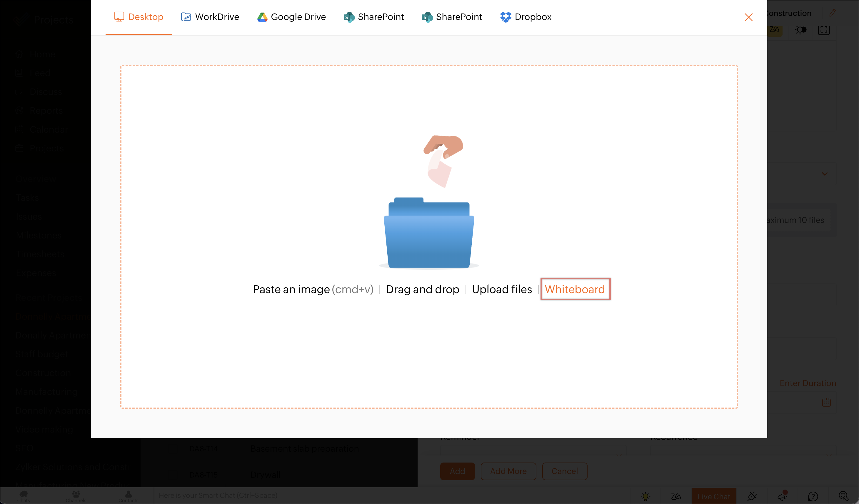Click the search icon in bottom bar
The image size is (859, 504).
[843, 496]
